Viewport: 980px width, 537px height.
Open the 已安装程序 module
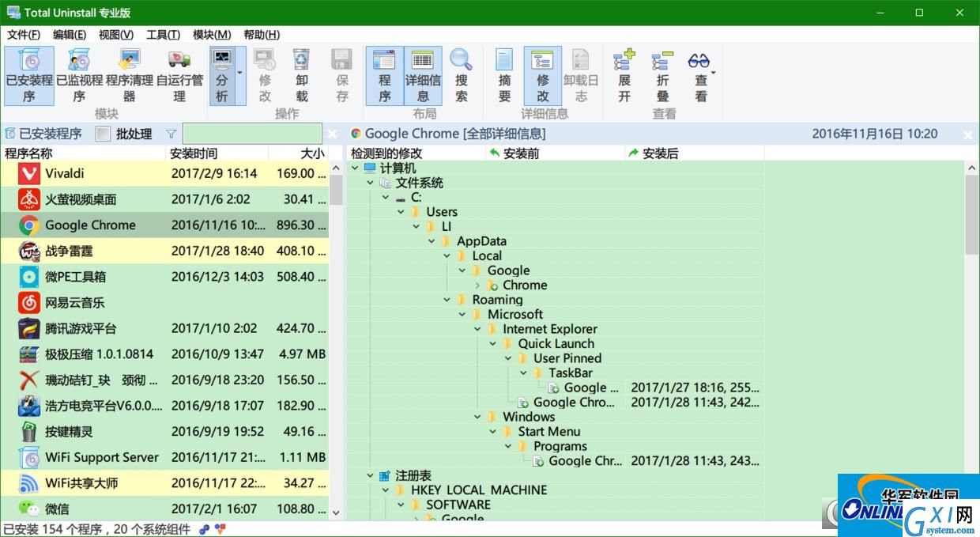pyautogui.click(x=29, y=76)
